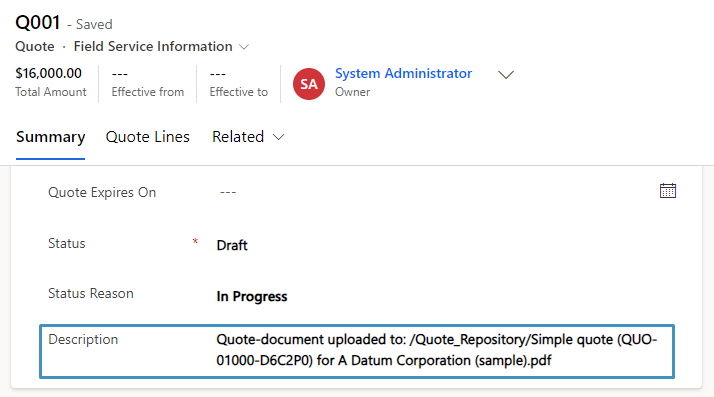Switch to the Summary tab
714x397 pixels.
pyautogui.click(x=51, y=137)
